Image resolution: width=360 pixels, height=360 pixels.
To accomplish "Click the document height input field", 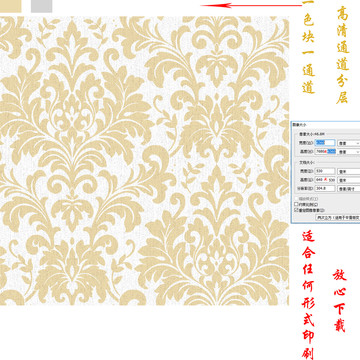I will click(325, 180).
